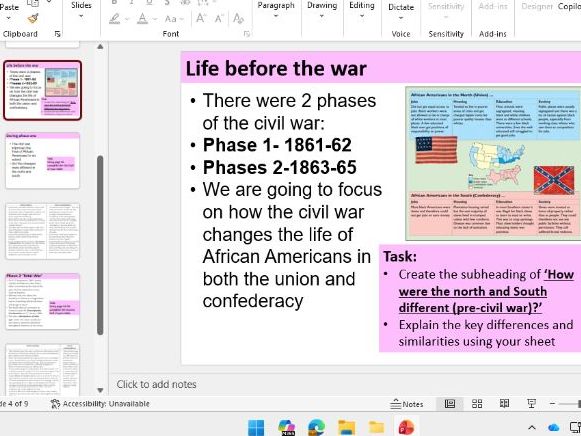Click the Designer button
Viewport: 581px width, 436px height.
pyautogui.click(x=537, y=6)
